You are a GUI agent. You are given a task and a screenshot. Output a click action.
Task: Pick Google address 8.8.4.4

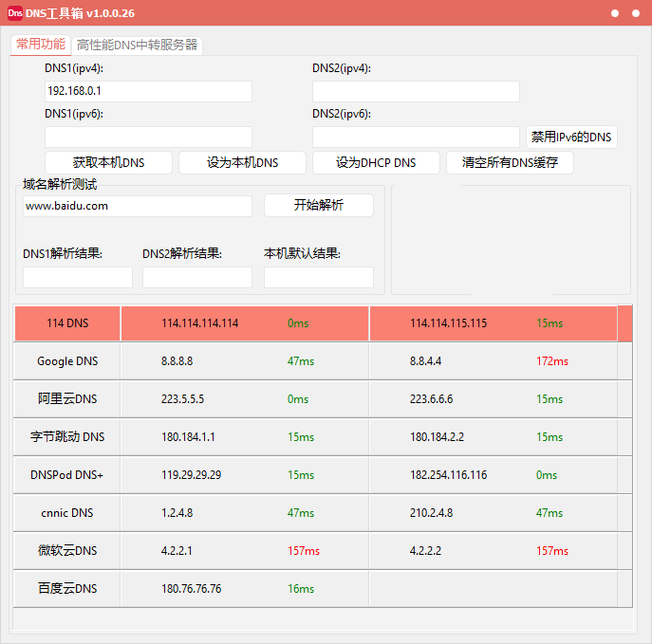[x=425, y=361]
